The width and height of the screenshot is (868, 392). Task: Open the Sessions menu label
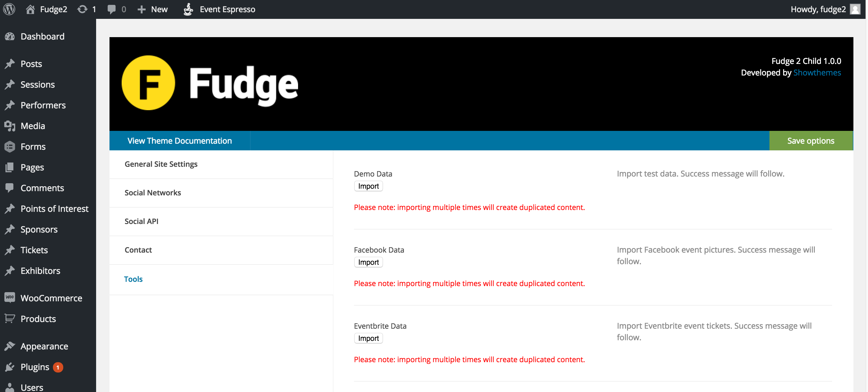(38, 84)
